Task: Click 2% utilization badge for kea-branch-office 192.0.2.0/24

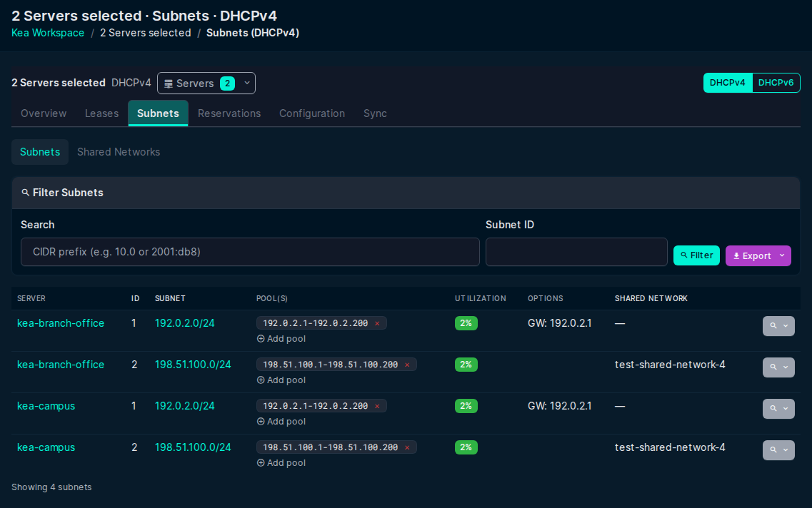Action: pos(466,323)
